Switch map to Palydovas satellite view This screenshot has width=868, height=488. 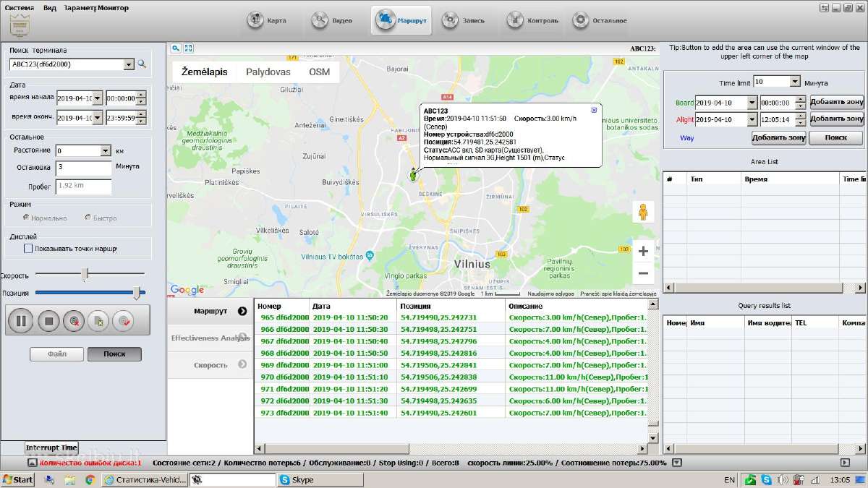[x=268, y=72]
